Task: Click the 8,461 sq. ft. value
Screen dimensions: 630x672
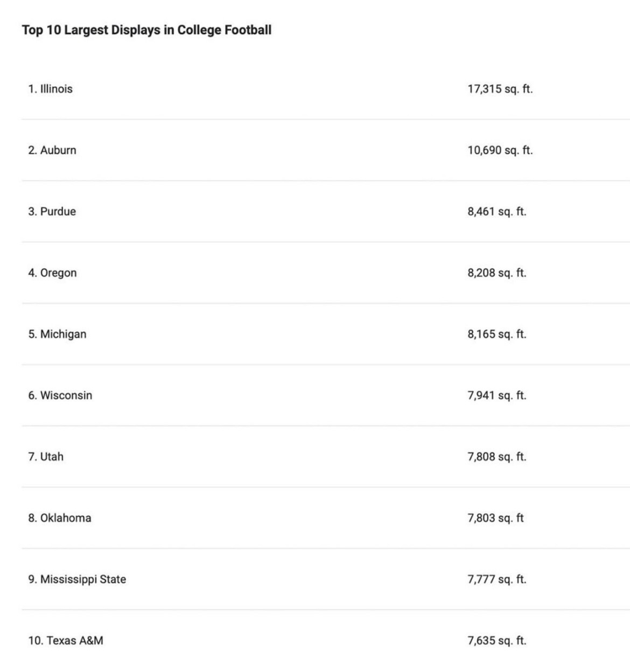Action: tap(497, 212)
